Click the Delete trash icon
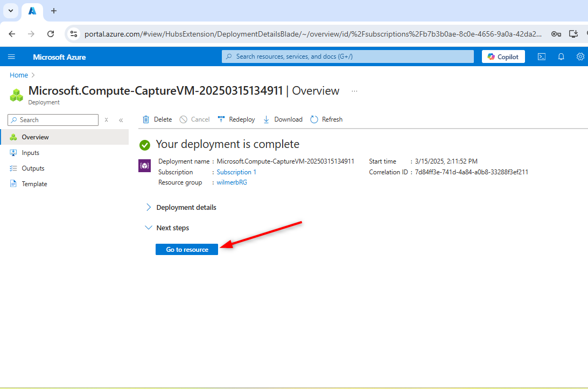 pos(146,119)
